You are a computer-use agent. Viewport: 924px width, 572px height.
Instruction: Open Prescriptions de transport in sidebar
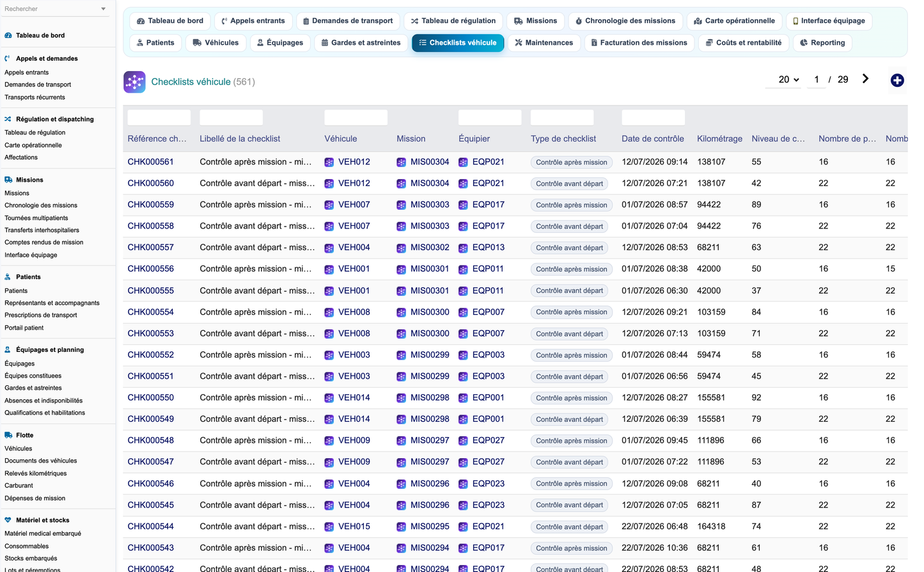click(x=40, y=315)
